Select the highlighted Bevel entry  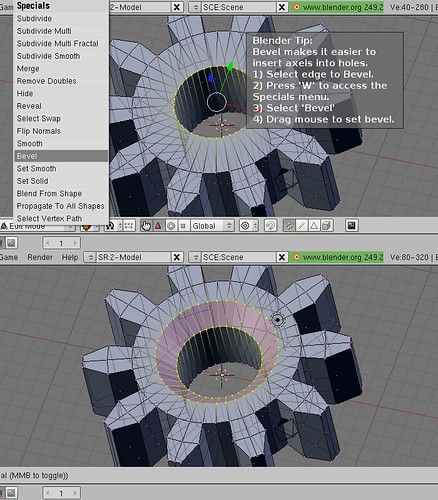click(x=61, y=156)
